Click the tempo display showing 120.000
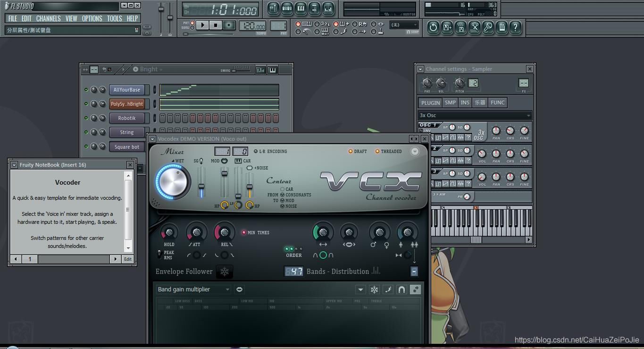 (253, 26)
